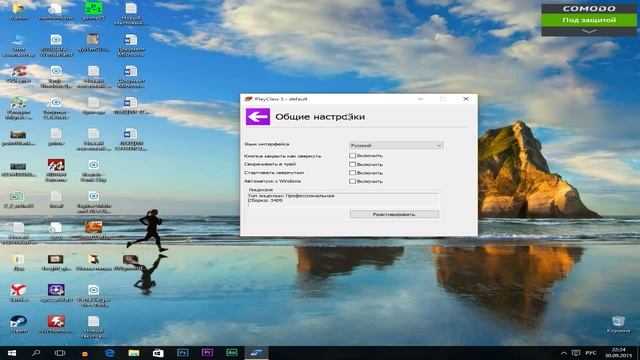640x360 pixels.
Task: Click the taskbar search magnifier
Action: pos(36,353)
